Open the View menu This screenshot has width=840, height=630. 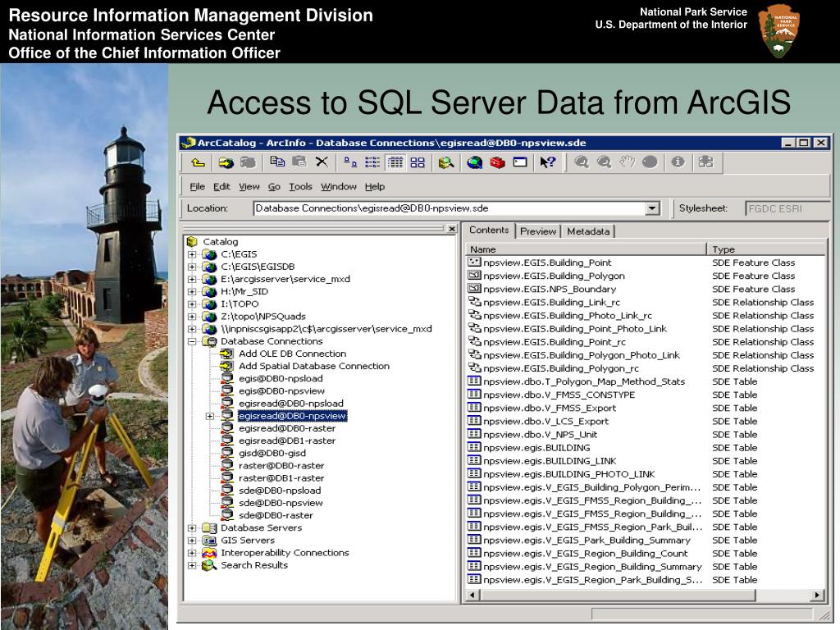point(249,186)
